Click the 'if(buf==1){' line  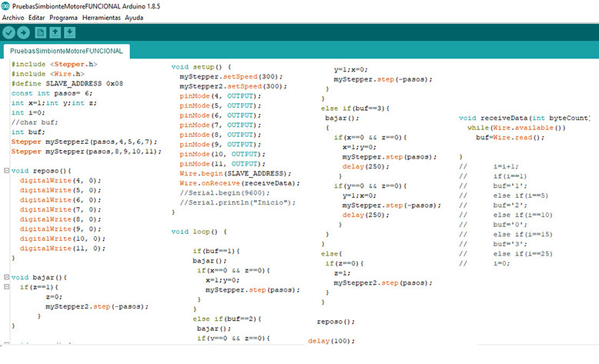point(216,251)
